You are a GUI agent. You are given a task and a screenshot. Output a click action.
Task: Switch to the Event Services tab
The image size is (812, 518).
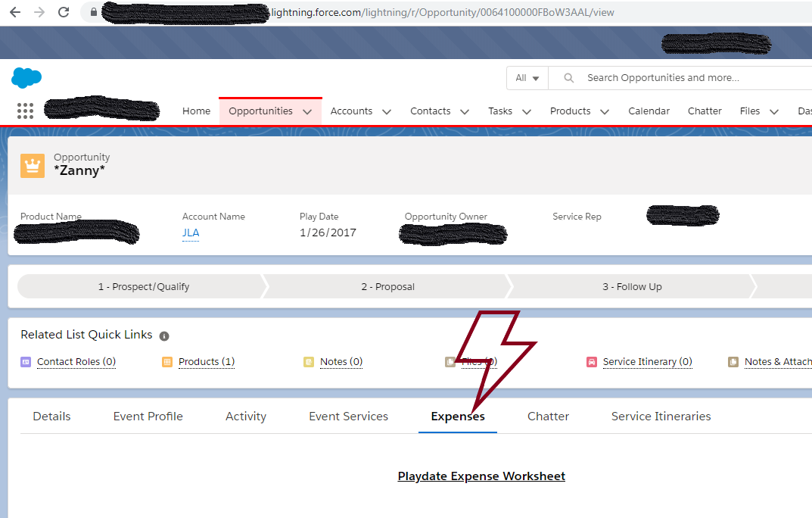point(349,417)
